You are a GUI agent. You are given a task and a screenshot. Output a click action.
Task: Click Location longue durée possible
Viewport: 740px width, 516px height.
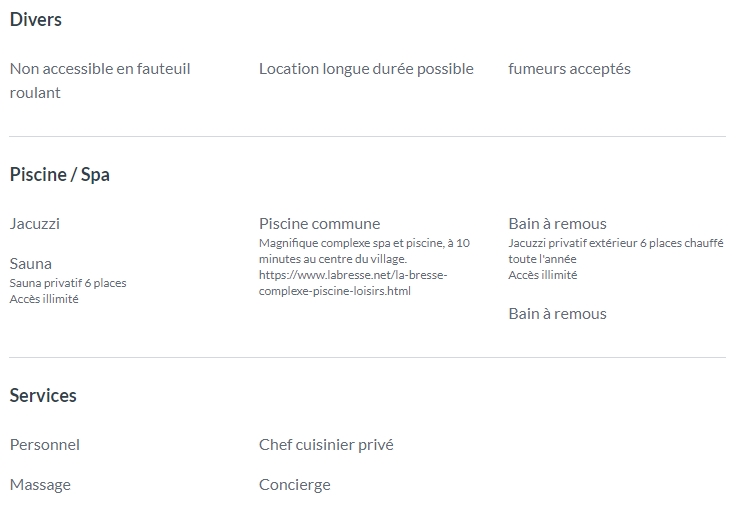click(366, 69)
